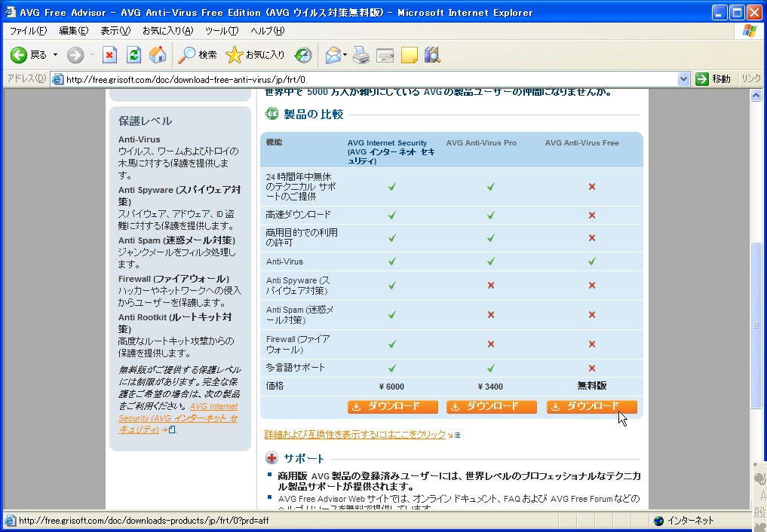This screenshot has width=767, height=532.
Task: Download AVG Anti-Virus Free via orange button
Action: pyautogui.click(x=592, y=406)
